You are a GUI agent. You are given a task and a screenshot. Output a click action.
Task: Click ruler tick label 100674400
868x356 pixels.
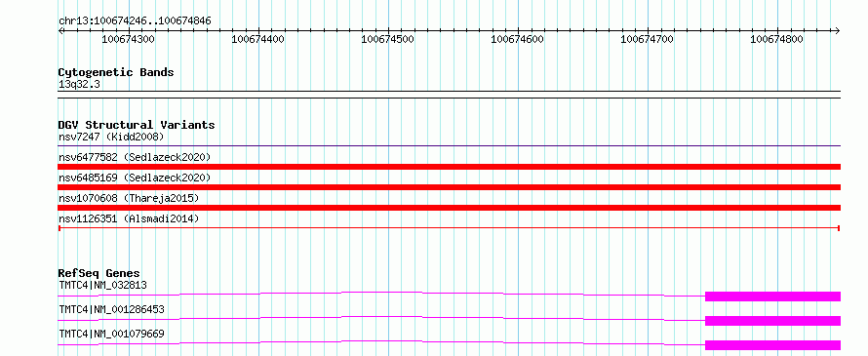pos(258,39)
